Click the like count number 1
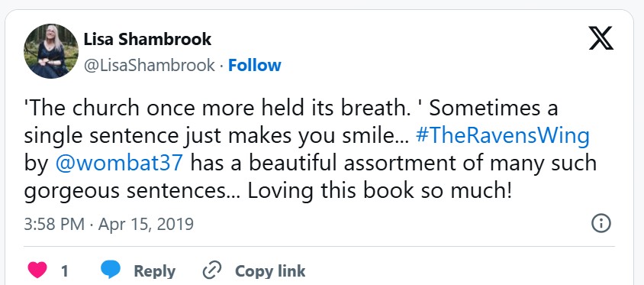This screenshot has width=644, height=285. (x=65, y=271)
